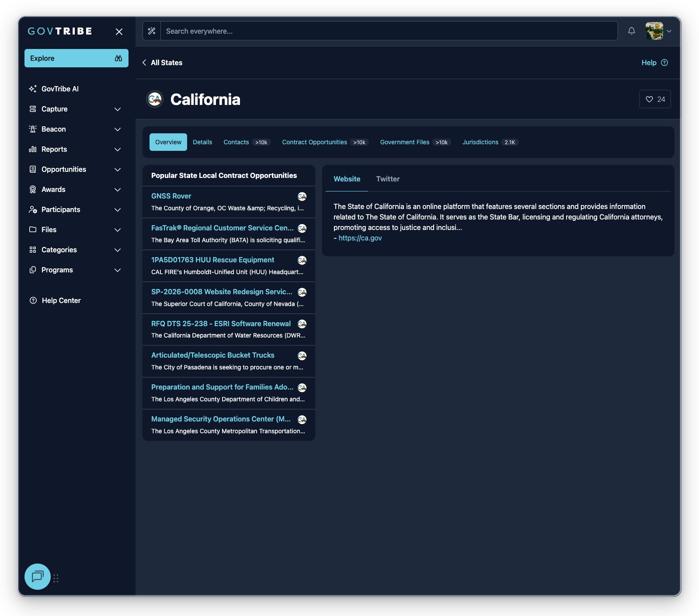
Task: Close the sidebar with the X icon
Action: [x=119, y=31]
